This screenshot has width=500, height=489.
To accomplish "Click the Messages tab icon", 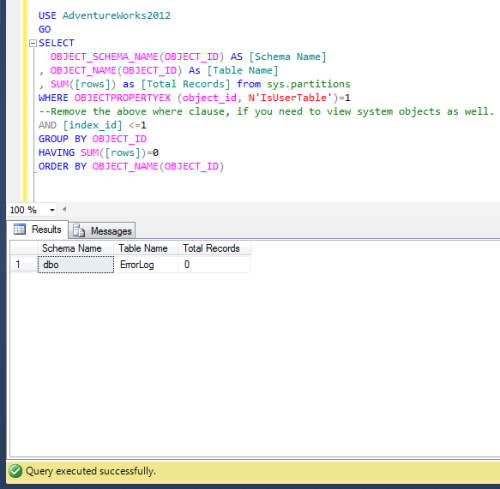I will 79,231.
